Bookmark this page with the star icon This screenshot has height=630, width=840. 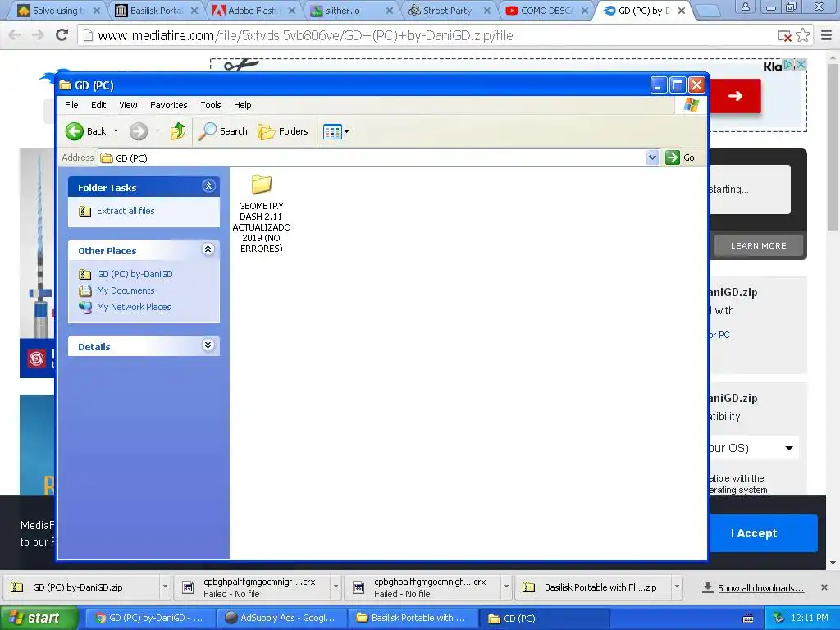point(802,35)
